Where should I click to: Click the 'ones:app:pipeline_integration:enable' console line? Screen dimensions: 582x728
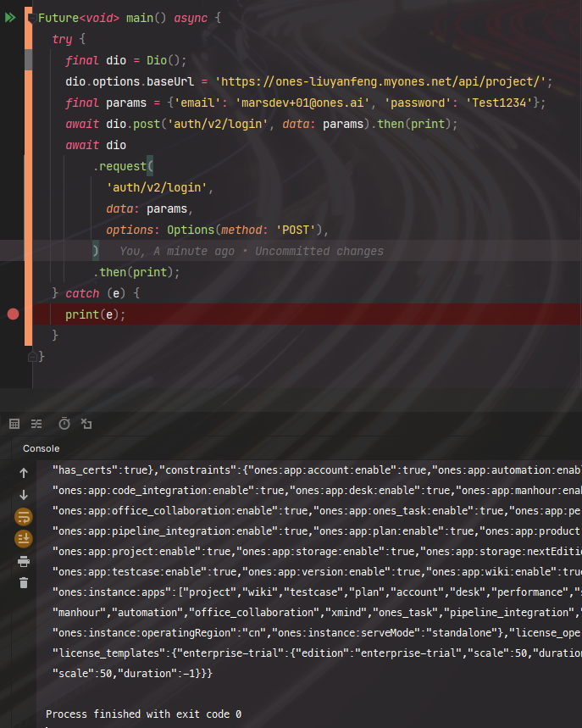(x=317, y=531)
